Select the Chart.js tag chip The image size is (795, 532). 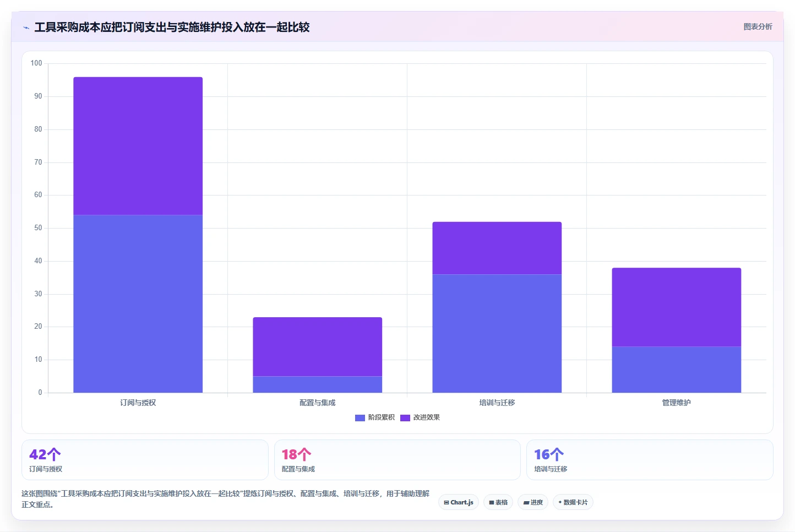coord(459,502)
